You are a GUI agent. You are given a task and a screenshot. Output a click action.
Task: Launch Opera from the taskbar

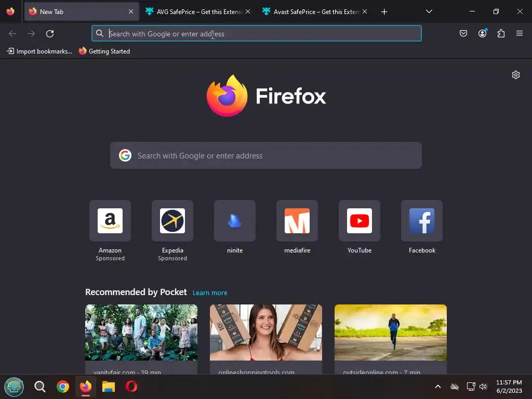click(131, 387)
